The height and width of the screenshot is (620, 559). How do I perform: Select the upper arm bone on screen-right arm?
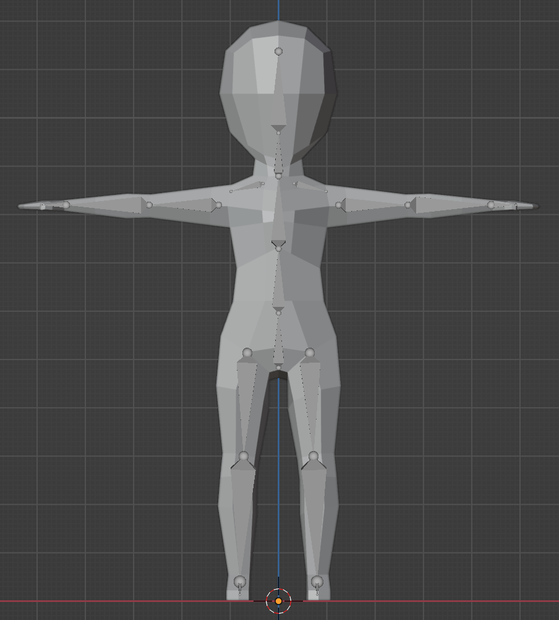pyautogui.click(x=374, y=205)
